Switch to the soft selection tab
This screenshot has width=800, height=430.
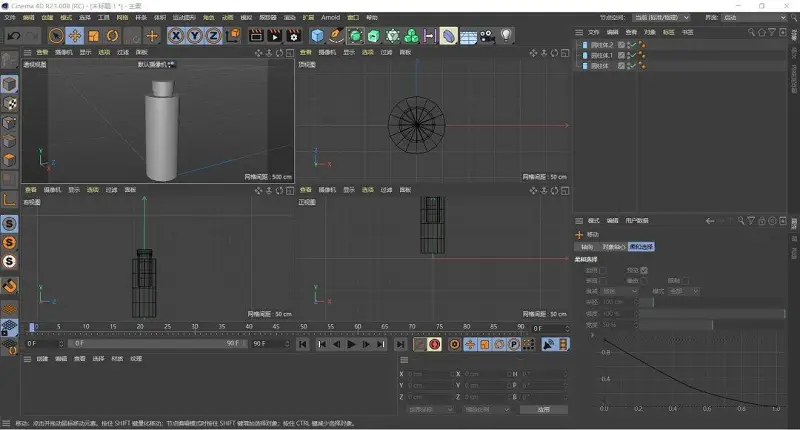pyautogui.click(x=641, y=247)
